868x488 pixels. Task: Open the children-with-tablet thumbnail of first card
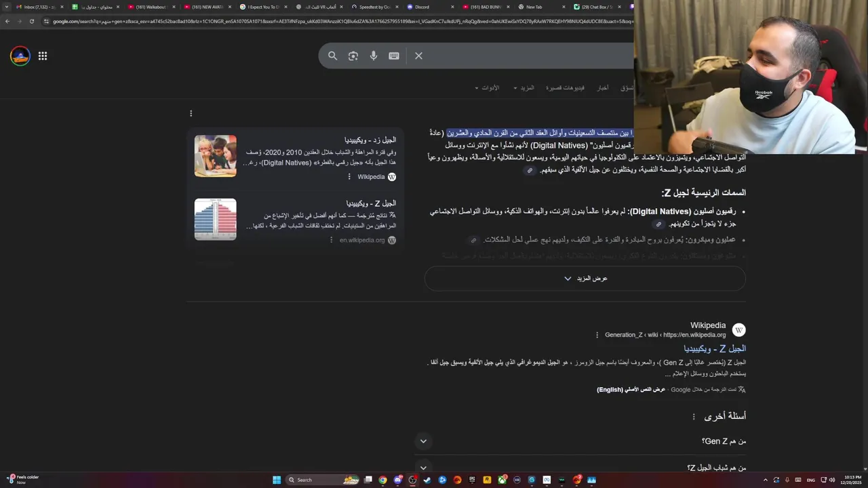pyautogui.click(x=216, y=156)
